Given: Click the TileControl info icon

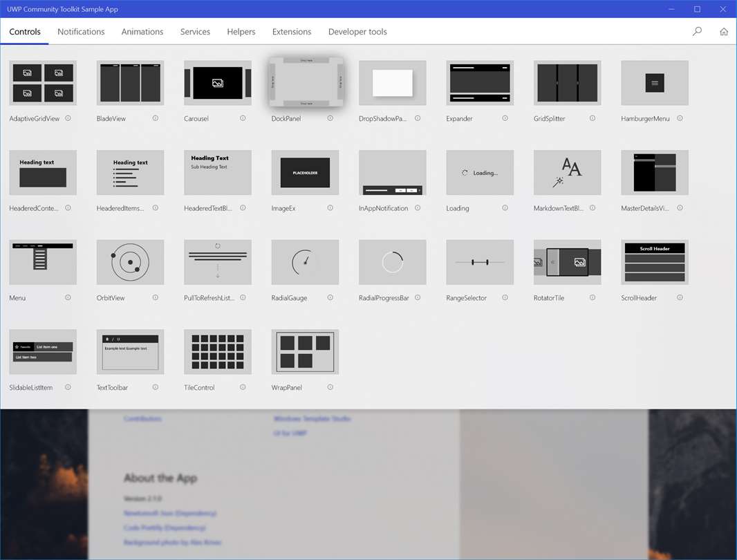Looking at the screenshot, I should tap(243, 387).
